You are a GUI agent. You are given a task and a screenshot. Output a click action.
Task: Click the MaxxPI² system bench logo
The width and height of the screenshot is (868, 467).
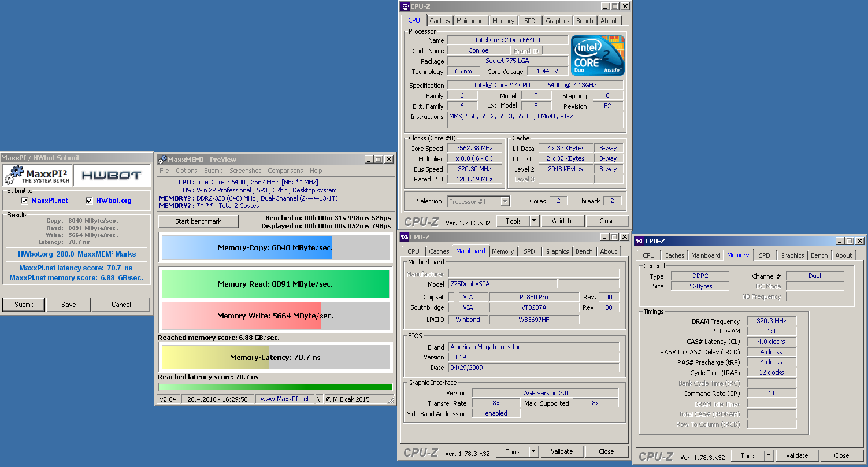(x=38, y=175)
